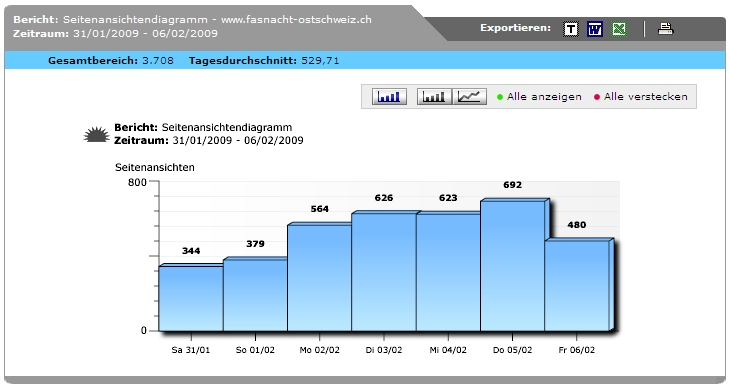Click axis label Mo 02/02
730x389 pixels.
[x=319, y=350]
